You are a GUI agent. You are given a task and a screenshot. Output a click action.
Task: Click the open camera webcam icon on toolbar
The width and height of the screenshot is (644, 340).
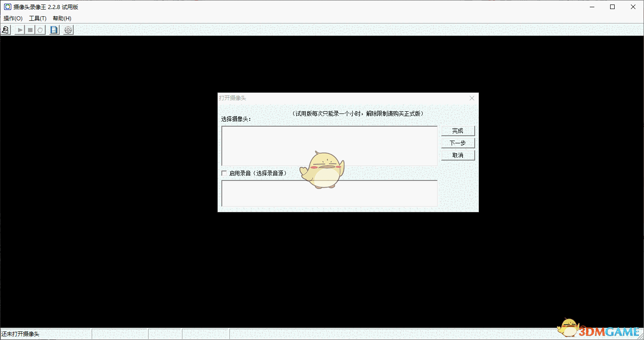5,29
